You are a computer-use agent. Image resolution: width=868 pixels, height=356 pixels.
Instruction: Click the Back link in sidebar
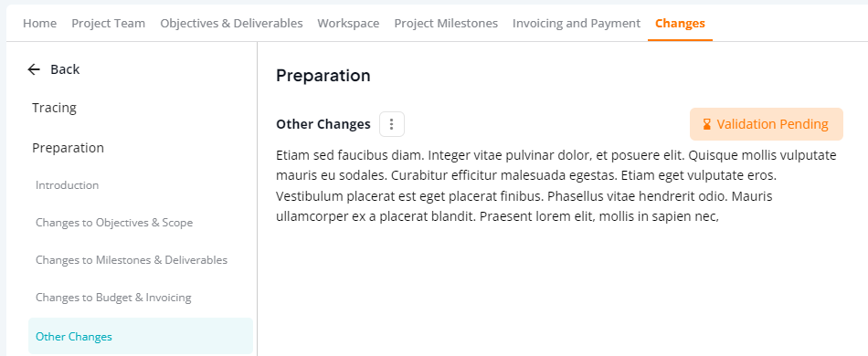[x=54, y=69]
